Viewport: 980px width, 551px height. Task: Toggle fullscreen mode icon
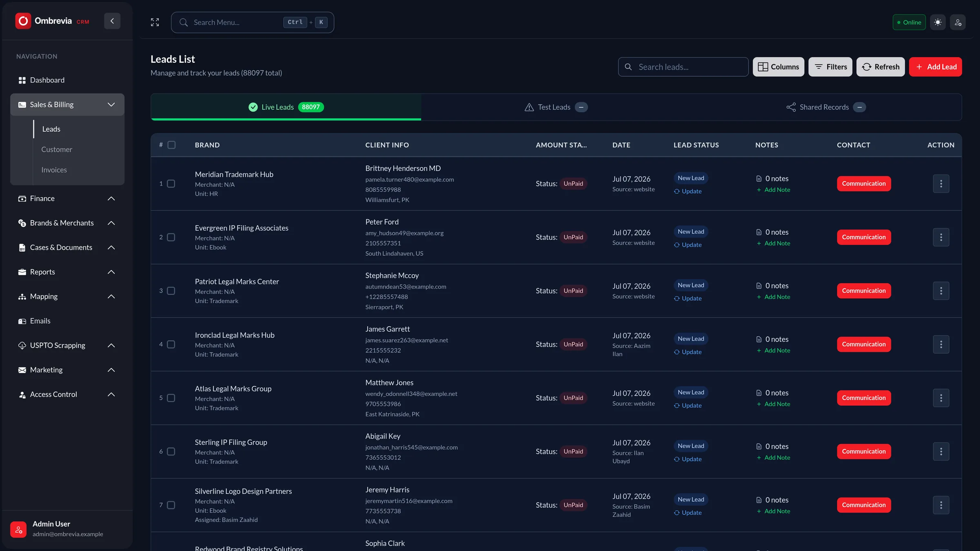coord(155,22)
